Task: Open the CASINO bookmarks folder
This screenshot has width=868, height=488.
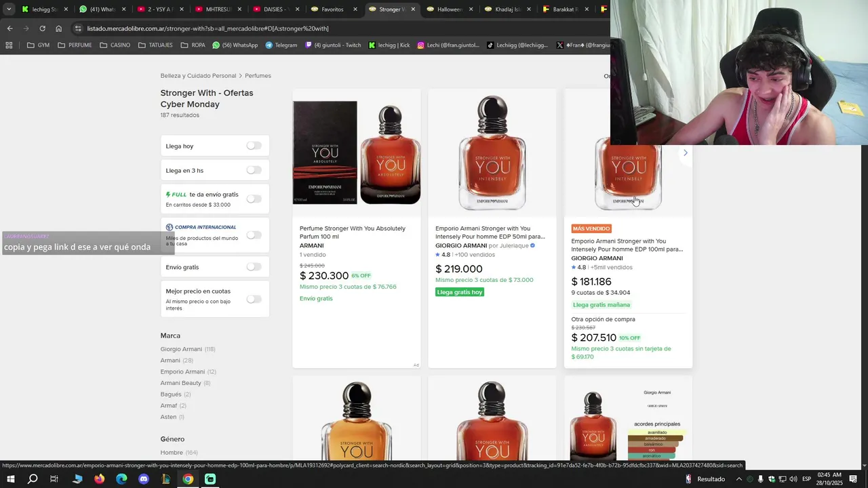Action: tap(115, 45)
